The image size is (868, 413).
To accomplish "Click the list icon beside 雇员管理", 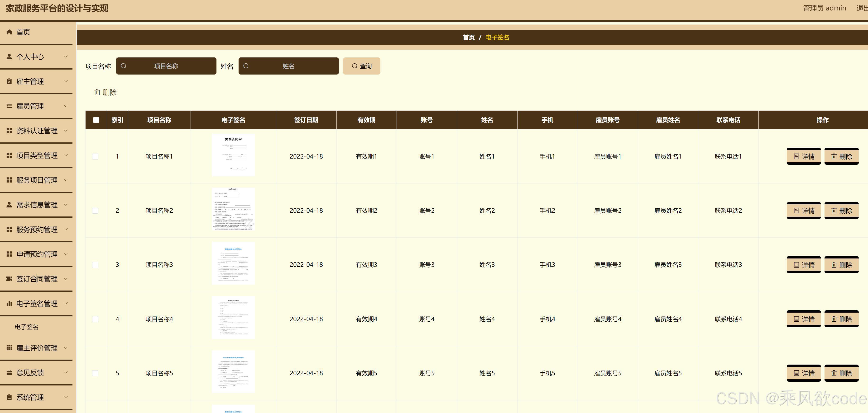I will coord(10,106).
